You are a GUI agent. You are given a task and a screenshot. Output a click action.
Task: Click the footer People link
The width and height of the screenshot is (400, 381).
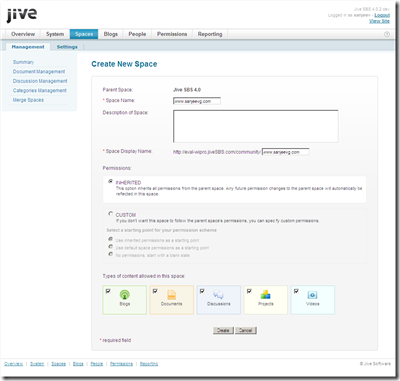97,364
